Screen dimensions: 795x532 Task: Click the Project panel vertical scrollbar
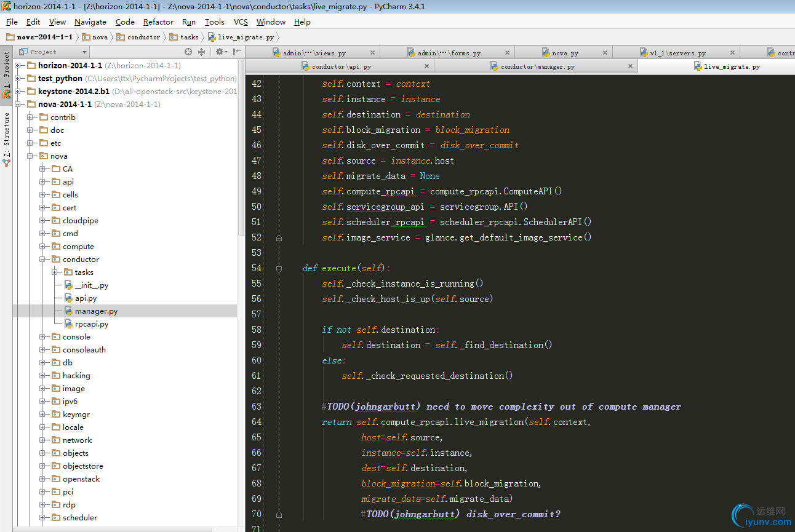pyautogui.click(x=241, y=148)
